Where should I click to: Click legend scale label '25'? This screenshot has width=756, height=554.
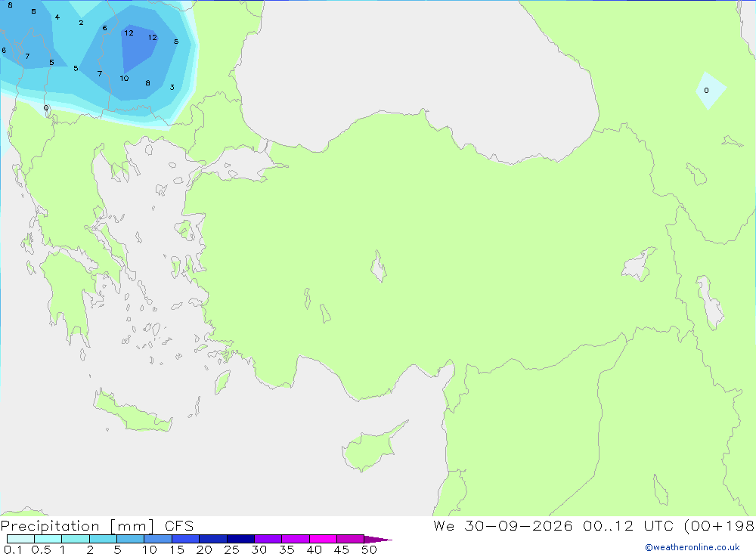click(x=231, y=549)
